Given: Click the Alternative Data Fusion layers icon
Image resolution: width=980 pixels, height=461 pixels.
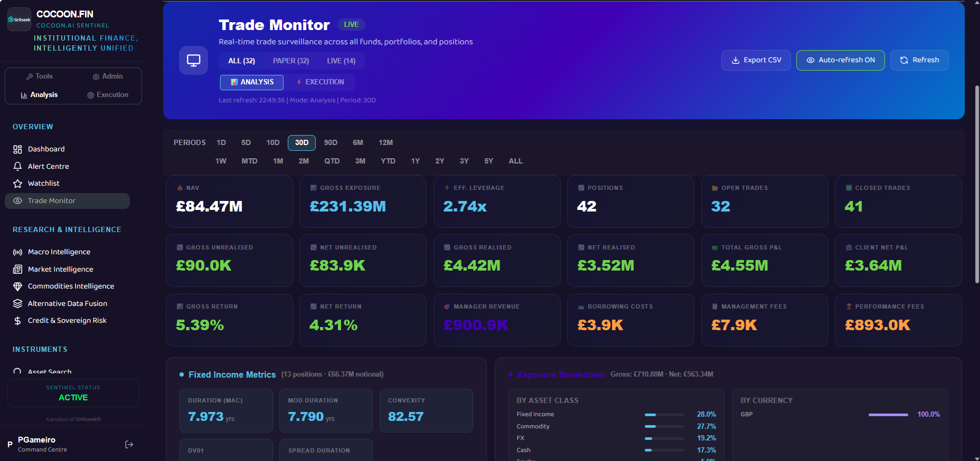Looking at the screenshot, I should [x=17, y=304].
